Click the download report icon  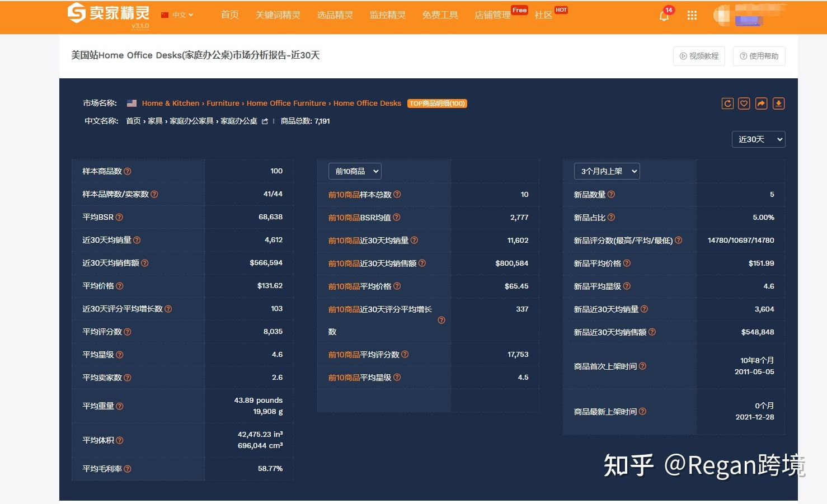[x=778, y=103]
